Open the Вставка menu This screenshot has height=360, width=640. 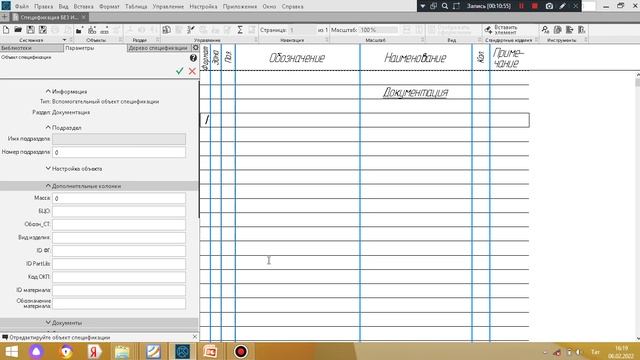pos(84,7)
